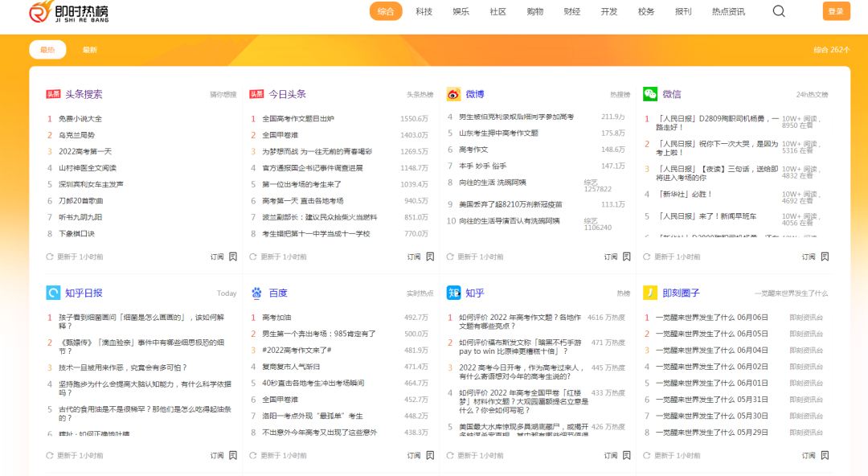Refresh the 即刻圈子 card
Image resolution: width=868 pixels, height=476 pixels.
(x=646, y=456)
